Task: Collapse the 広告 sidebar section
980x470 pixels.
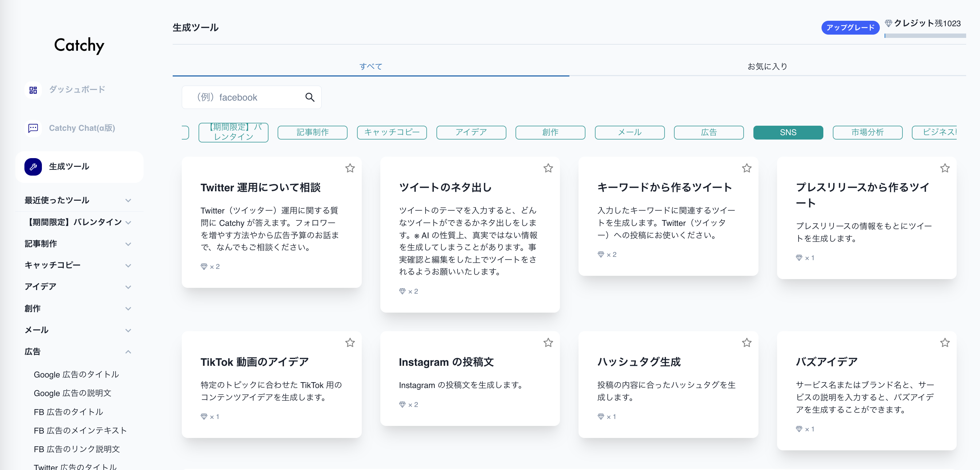Action: [128, 352]
